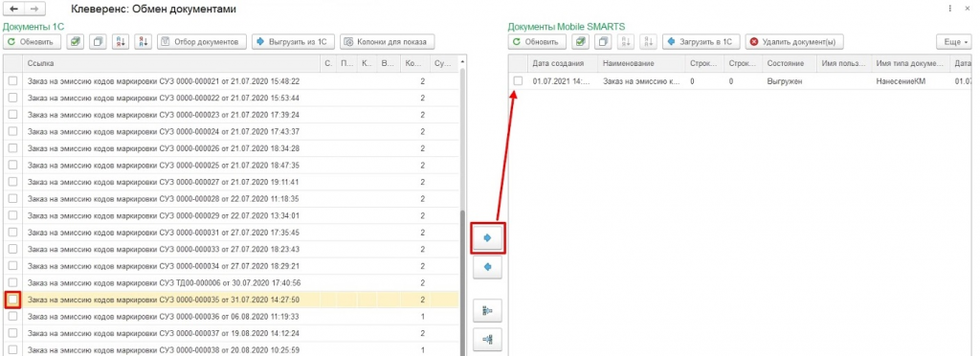Click the scroll-up arrow of left list

[x=463, y=62]
